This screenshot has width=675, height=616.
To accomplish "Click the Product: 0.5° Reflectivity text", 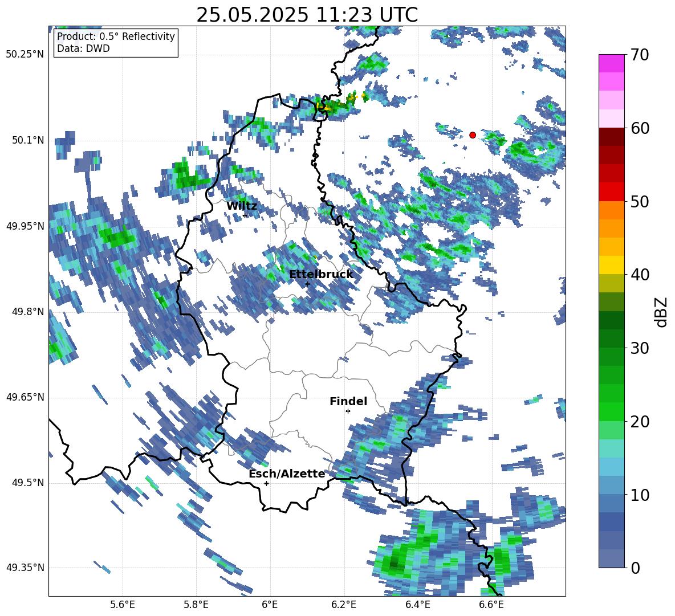I will 116,36.
